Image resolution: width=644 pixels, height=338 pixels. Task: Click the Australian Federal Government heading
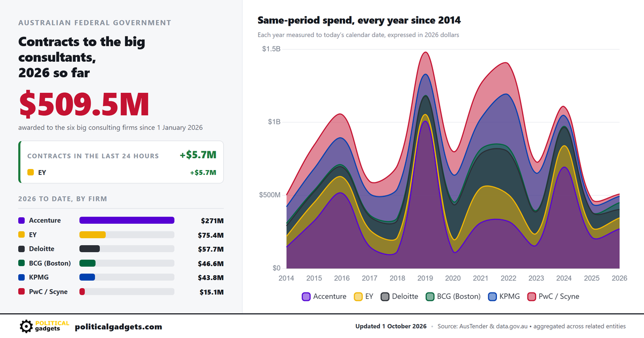(95, 23)
